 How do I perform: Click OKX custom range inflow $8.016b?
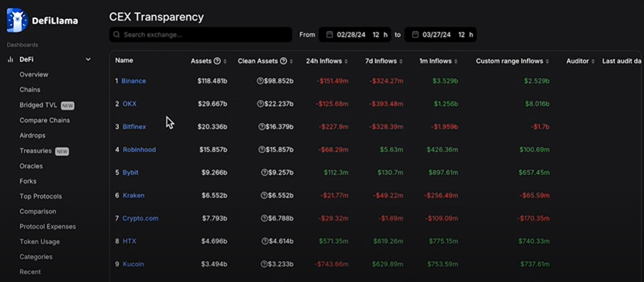pyautogui.click(x=537, y=104)
